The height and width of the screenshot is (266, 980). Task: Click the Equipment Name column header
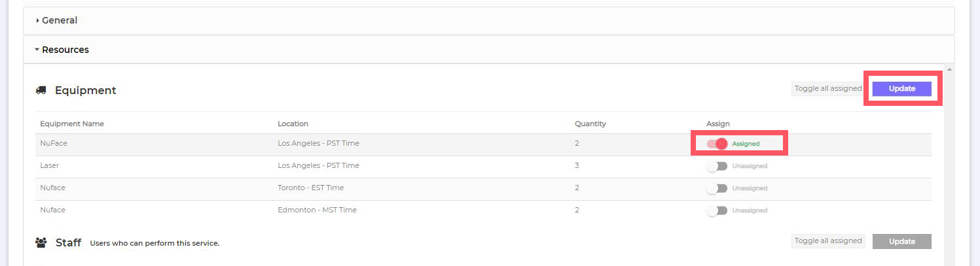pos(72,124)
